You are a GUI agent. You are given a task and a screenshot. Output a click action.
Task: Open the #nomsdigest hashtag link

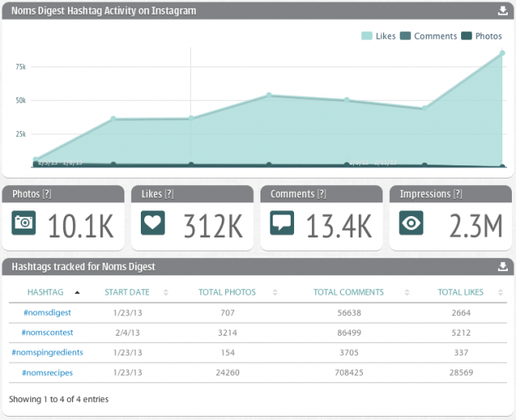coord(47,313)
